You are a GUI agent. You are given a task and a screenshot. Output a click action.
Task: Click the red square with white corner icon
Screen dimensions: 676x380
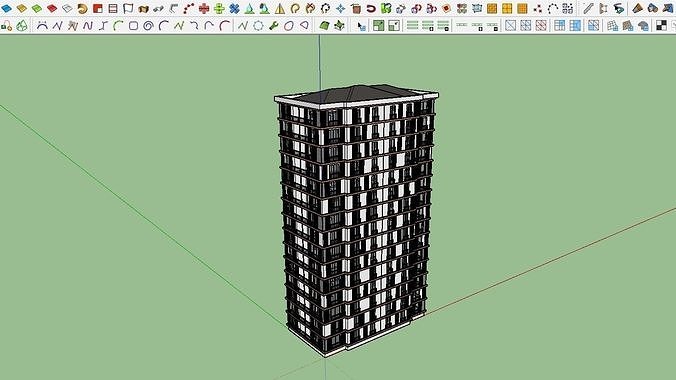click(98, 8)
